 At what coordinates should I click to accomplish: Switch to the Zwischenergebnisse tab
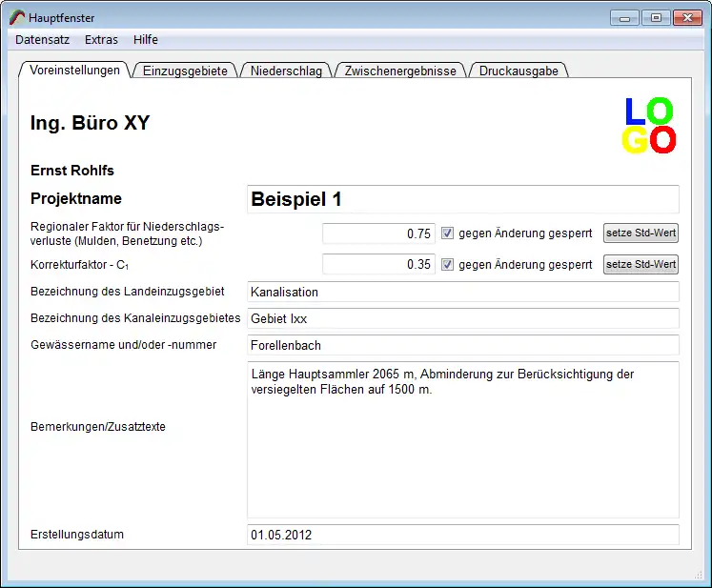400,71
